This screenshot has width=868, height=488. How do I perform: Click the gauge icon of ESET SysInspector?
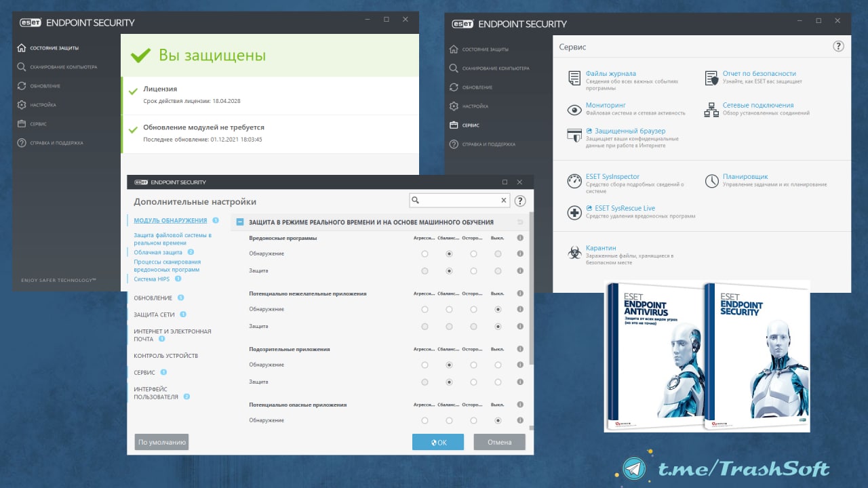574,181
